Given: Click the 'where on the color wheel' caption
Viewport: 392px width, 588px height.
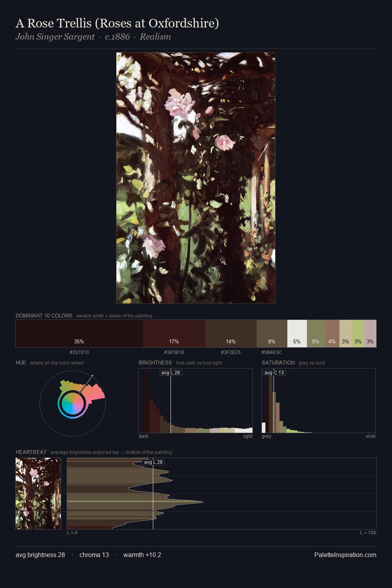Looking at the screenshot, I should [x=57, y=363].
